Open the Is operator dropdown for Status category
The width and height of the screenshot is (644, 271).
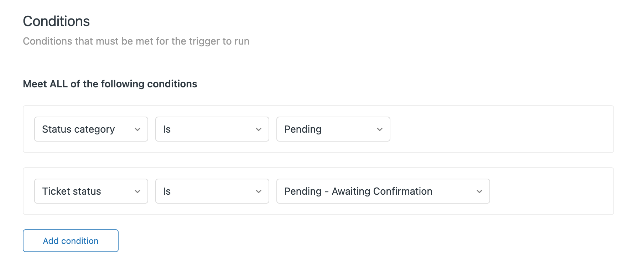point(212,129)
